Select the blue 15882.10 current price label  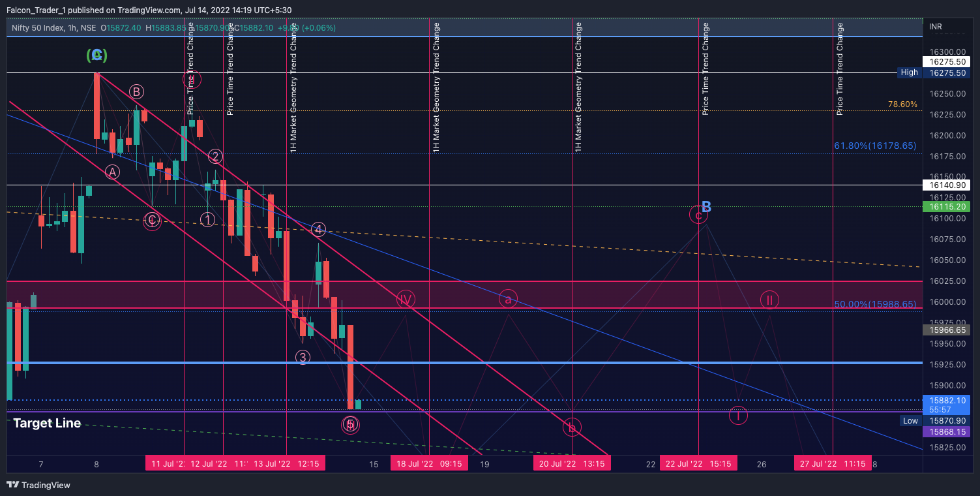[x=947, y=405]
